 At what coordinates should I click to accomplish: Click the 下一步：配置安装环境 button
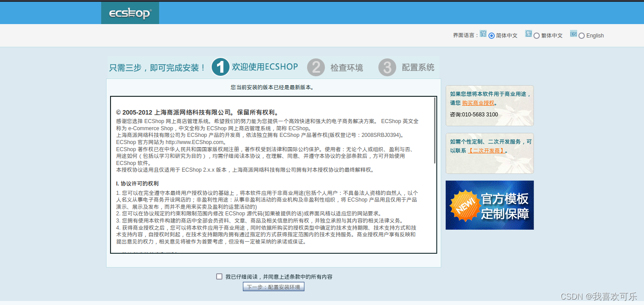click(273, 286)
